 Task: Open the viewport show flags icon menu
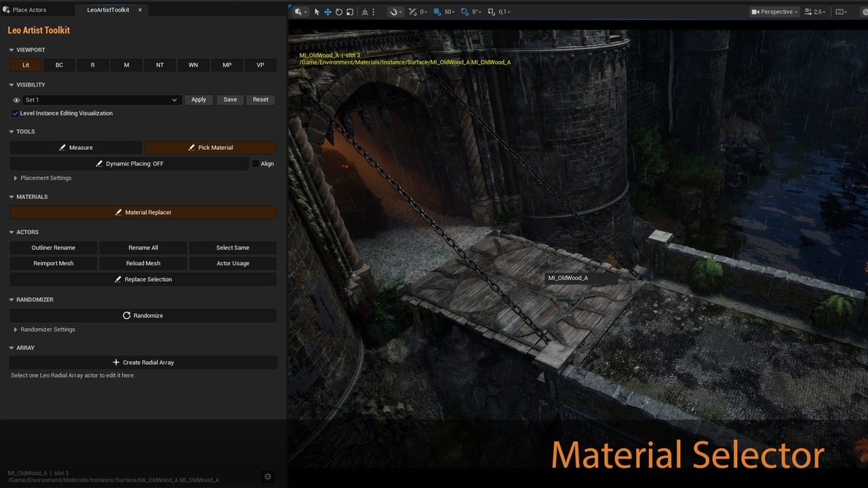coord(842,12)
